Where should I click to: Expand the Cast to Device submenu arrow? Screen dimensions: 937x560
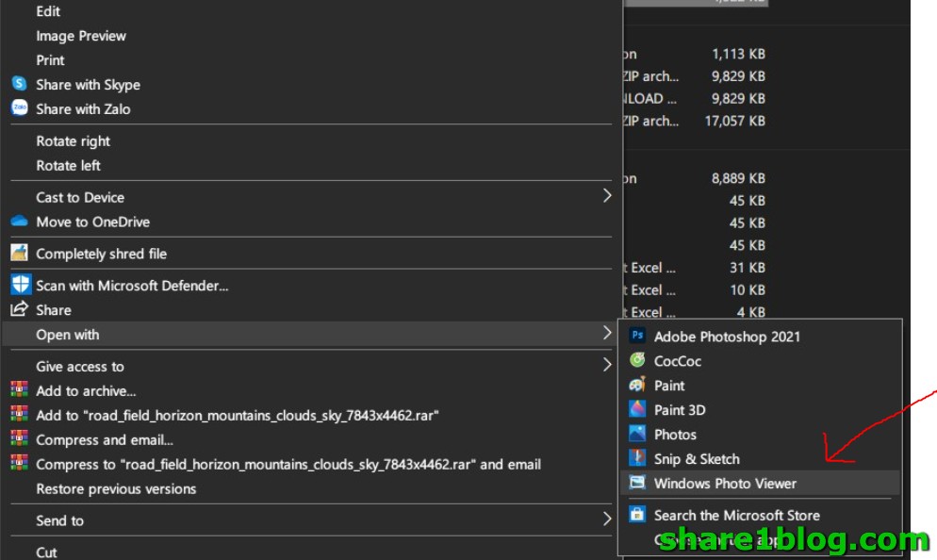tap(607, 195)
